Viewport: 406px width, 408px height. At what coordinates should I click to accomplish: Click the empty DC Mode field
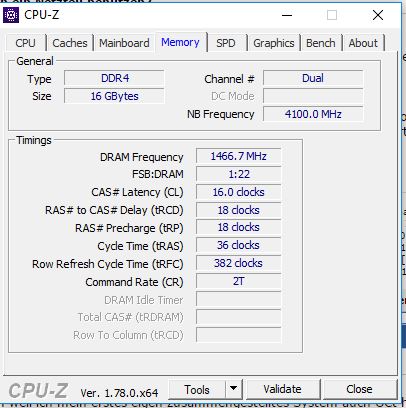[x=313, y=96]
